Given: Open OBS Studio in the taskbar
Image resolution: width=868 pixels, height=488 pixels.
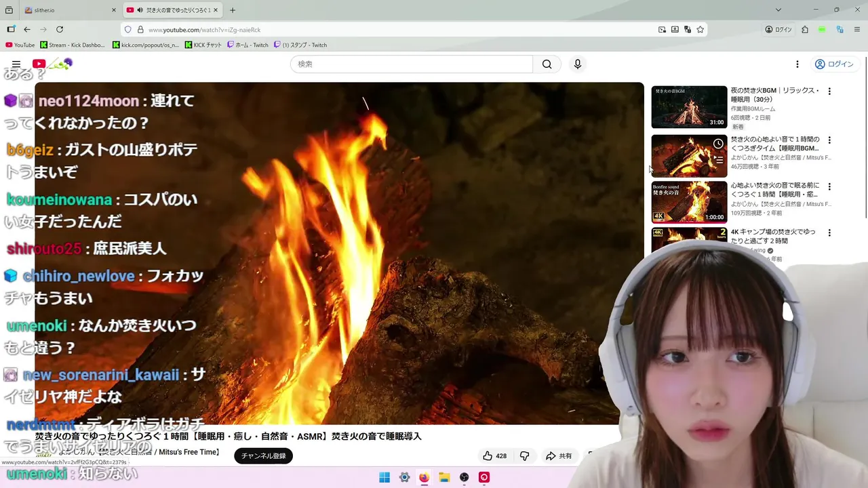Looking at the screenshot, I should (x=464, y=477).
